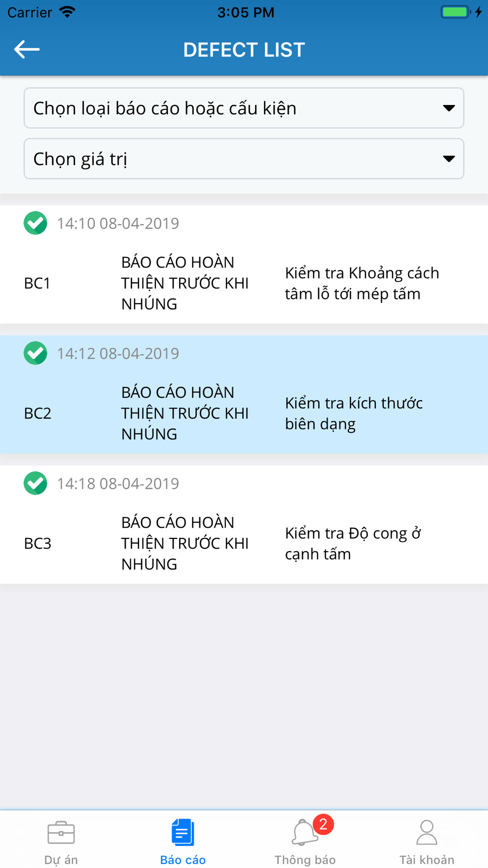Tap the red notification badge showing 2

pos(323,825)
